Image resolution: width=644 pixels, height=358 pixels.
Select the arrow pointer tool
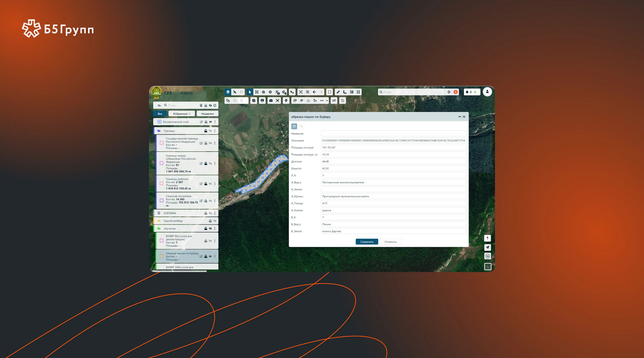[250, 92]
